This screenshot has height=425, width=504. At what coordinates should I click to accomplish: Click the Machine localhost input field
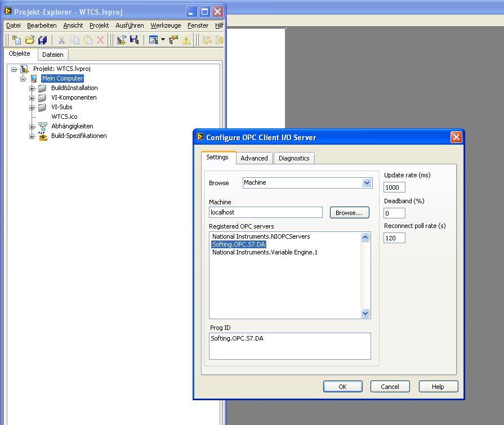265,212
